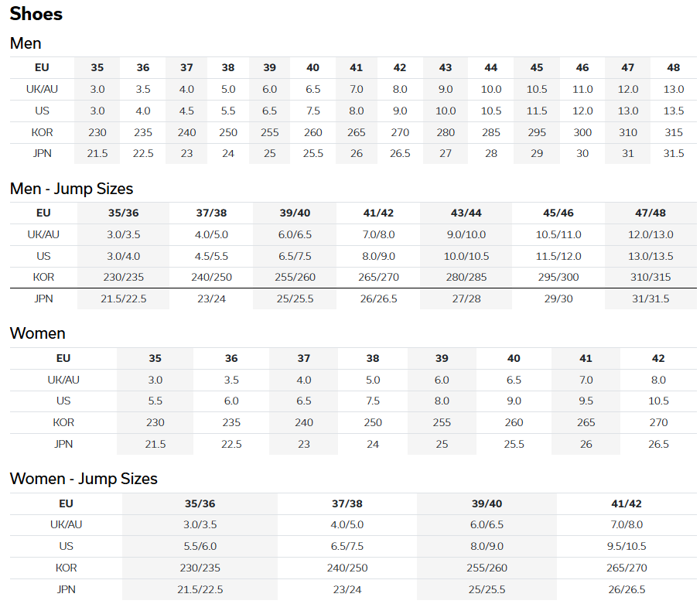Select Women KOR 260 cell

514,422
